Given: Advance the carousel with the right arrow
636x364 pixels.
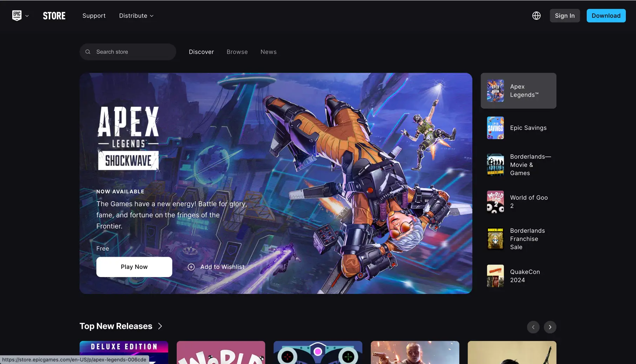Looking at the screenshot, I should (x=550, y=327).
